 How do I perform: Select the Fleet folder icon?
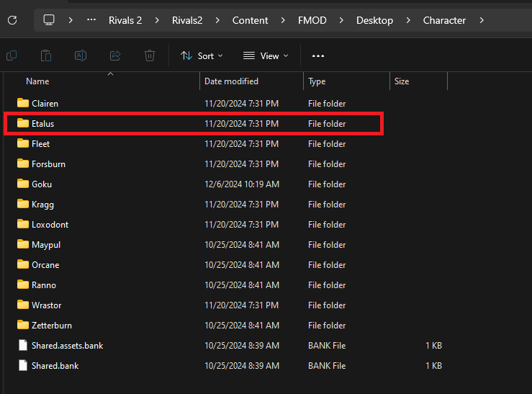[x=23, y=143]
